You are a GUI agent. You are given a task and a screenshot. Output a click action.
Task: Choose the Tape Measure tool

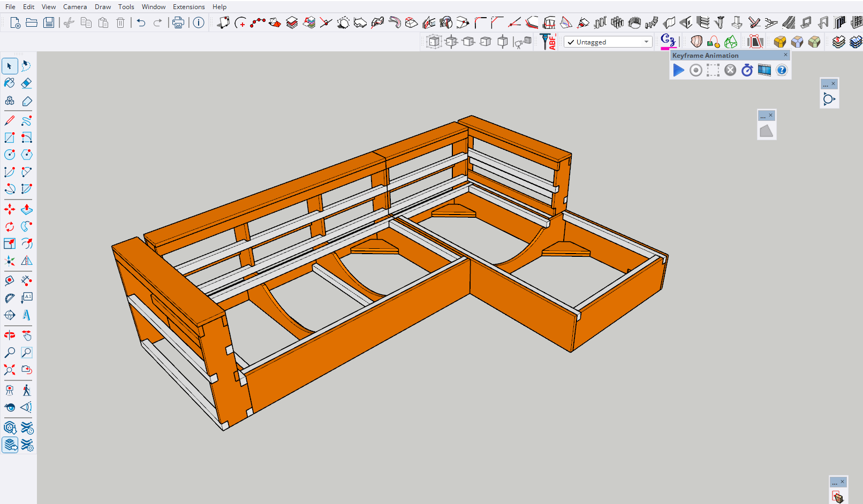10,280
